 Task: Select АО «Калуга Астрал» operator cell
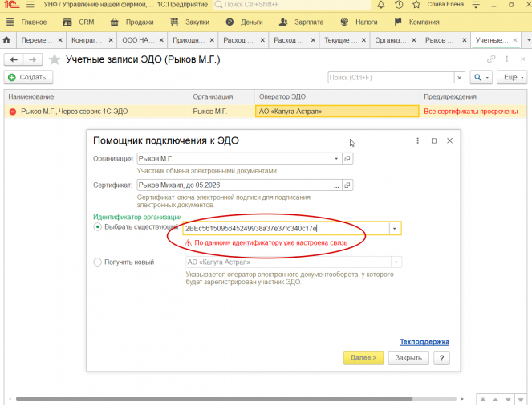pos(337,112)
